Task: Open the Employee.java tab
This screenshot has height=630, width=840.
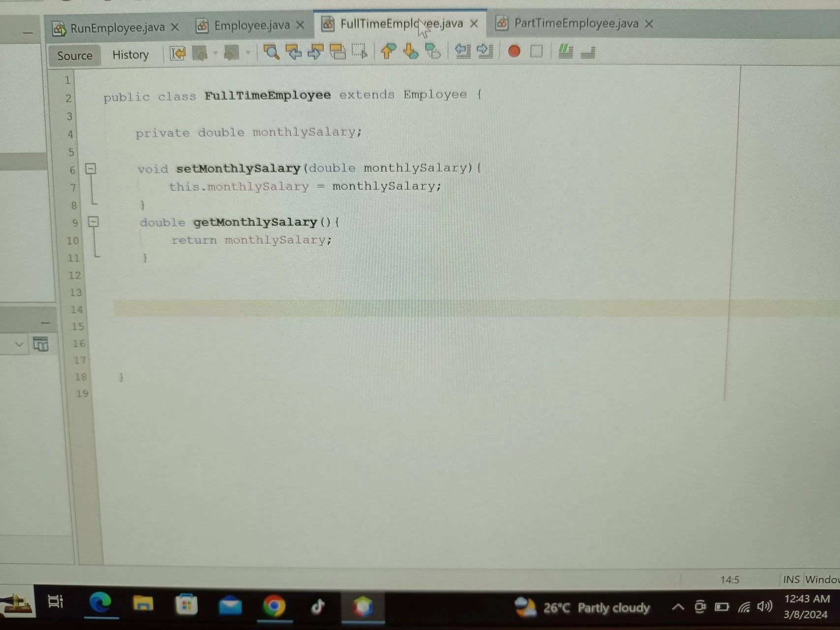Action: point(251,26)
